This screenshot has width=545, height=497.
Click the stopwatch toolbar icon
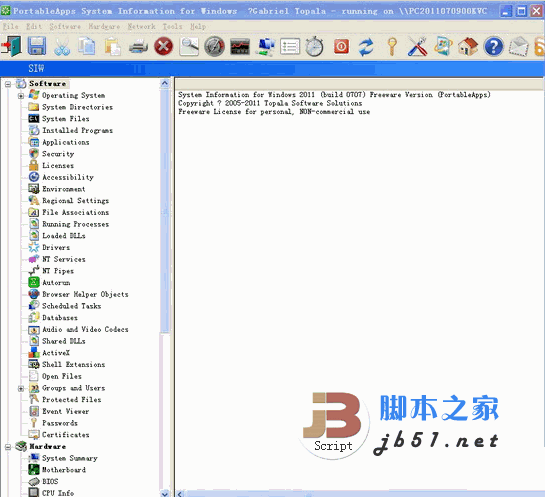click(x=315, y=46)
